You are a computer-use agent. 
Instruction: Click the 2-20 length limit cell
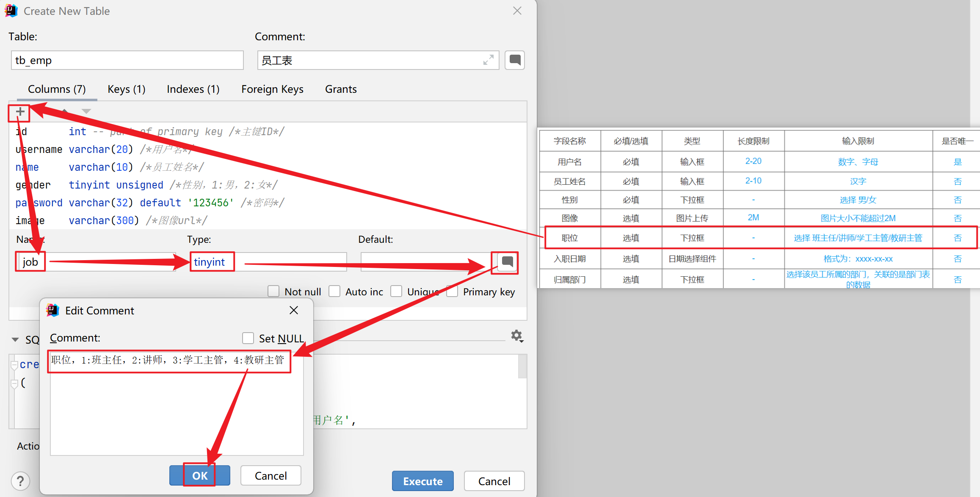point(754,161)
